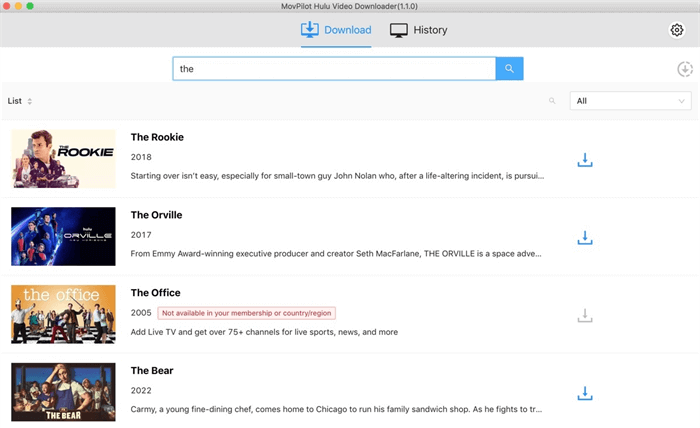Click the macOS yellow minimize window button
Viewport: 700px width, 428px height.
[x=18, y=6]
